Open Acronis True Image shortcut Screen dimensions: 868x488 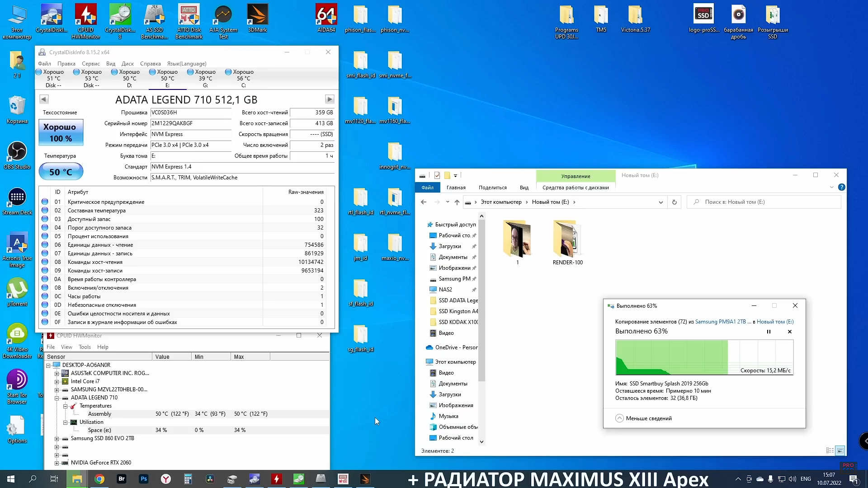[x=17, y=250]
